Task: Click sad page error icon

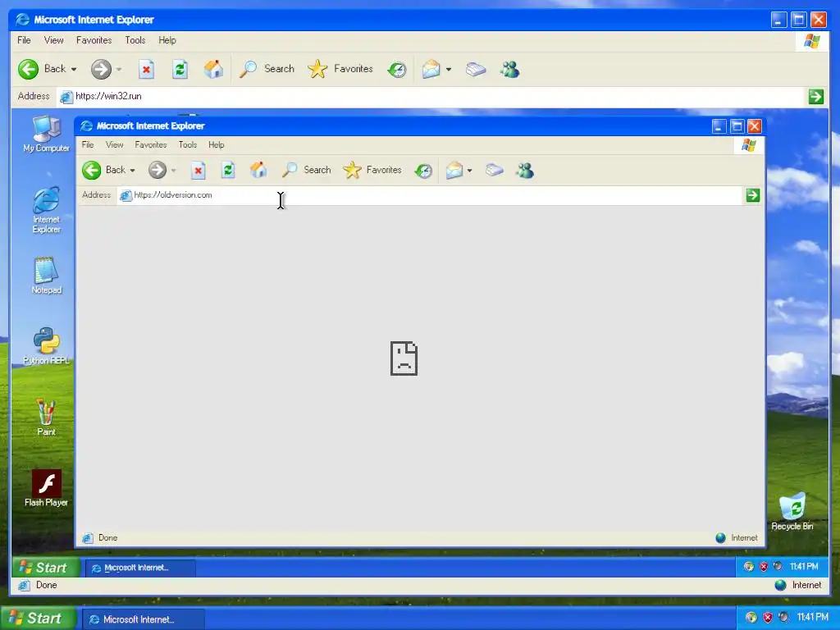Action: (x=404, y=358)
